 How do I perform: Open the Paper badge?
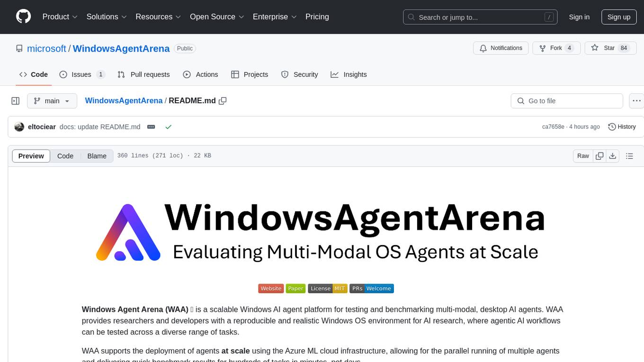[x=296, y=289]
